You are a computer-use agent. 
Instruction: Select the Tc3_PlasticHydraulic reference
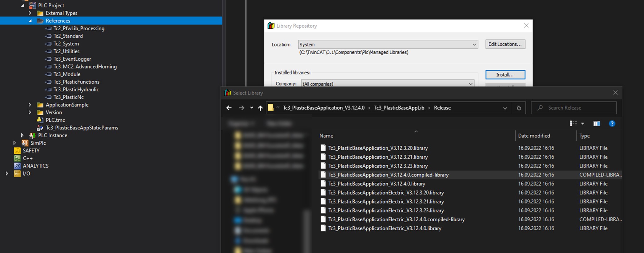[x=76, y=89]
